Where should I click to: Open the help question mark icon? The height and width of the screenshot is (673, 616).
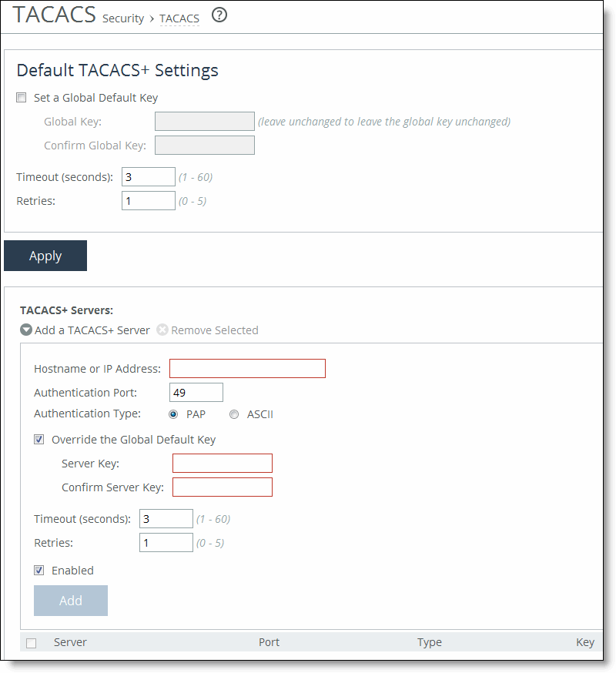[219, 15]
